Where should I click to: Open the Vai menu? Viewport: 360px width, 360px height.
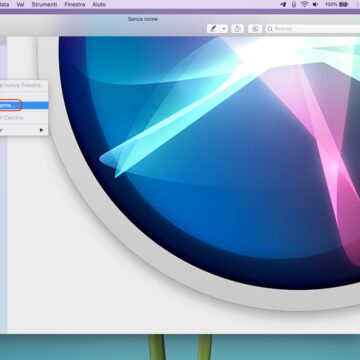20,4
